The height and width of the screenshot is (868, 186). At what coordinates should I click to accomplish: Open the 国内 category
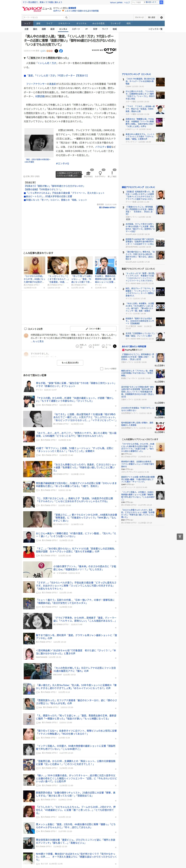pos(35,29)
